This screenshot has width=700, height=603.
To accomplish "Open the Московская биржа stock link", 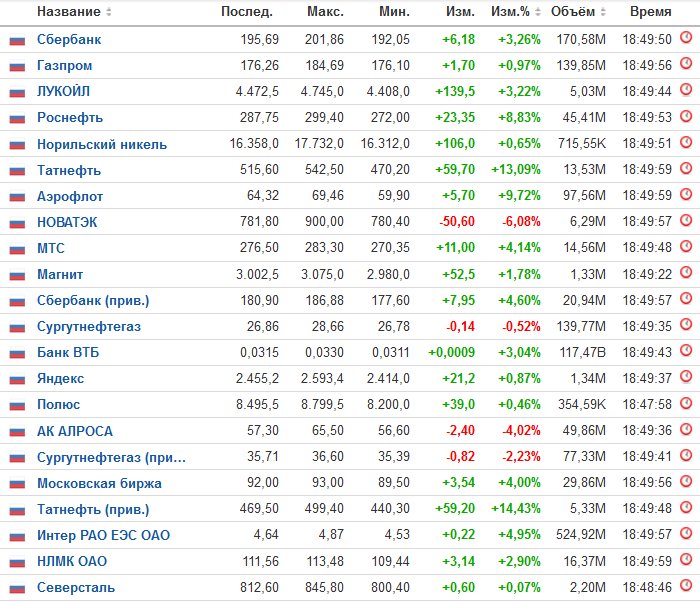I will (99, 483).
